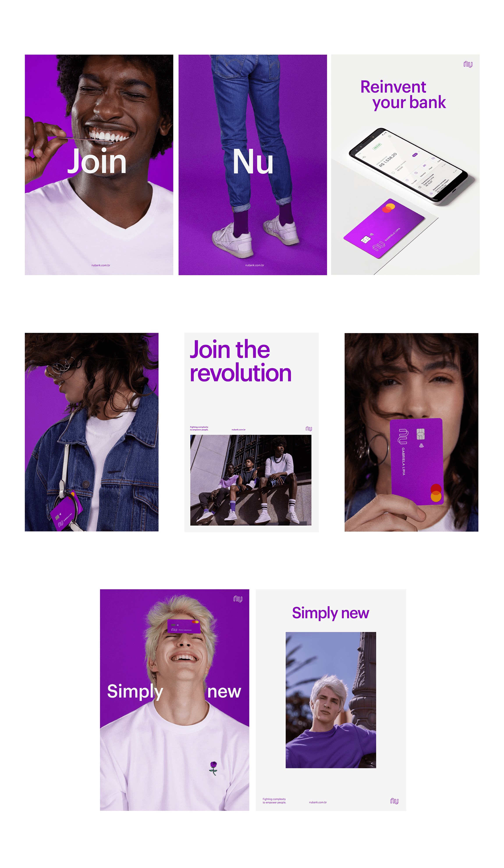Click the chip on the card covering woman's mouth
This screenshot has width=504, height=868.
420,434
